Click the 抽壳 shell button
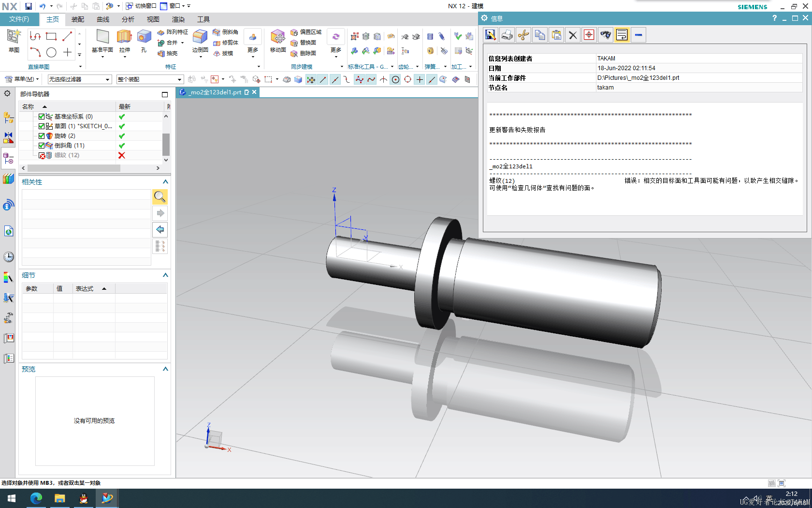Image resolution: width=812 pixels, height=508 pixels. coord(168,53)
